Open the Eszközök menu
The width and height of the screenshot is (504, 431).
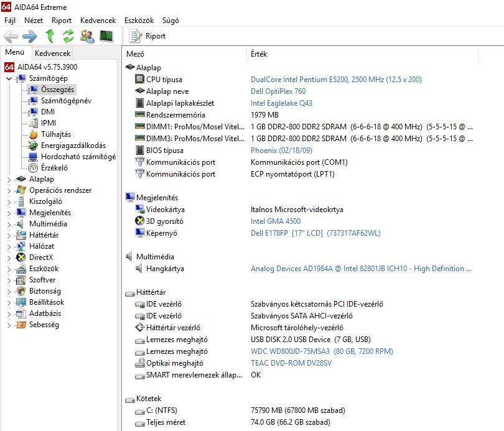click(x=139, y=21)
